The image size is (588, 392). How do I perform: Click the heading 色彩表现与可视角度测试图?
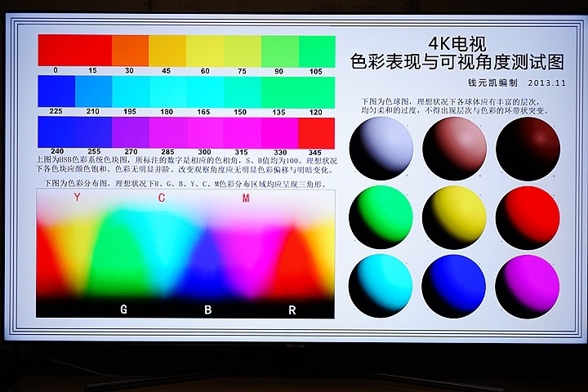point(457,61)
